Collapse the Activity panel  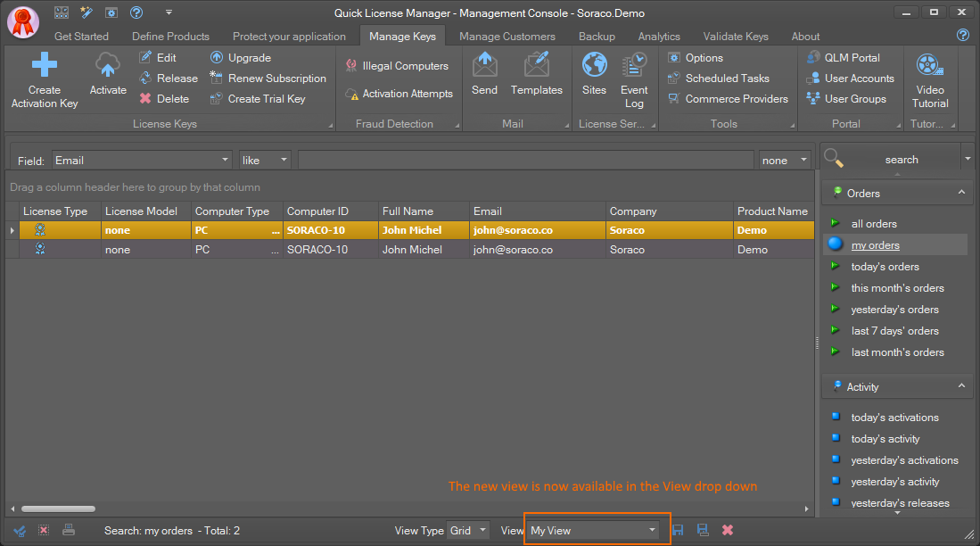(961, 386)
